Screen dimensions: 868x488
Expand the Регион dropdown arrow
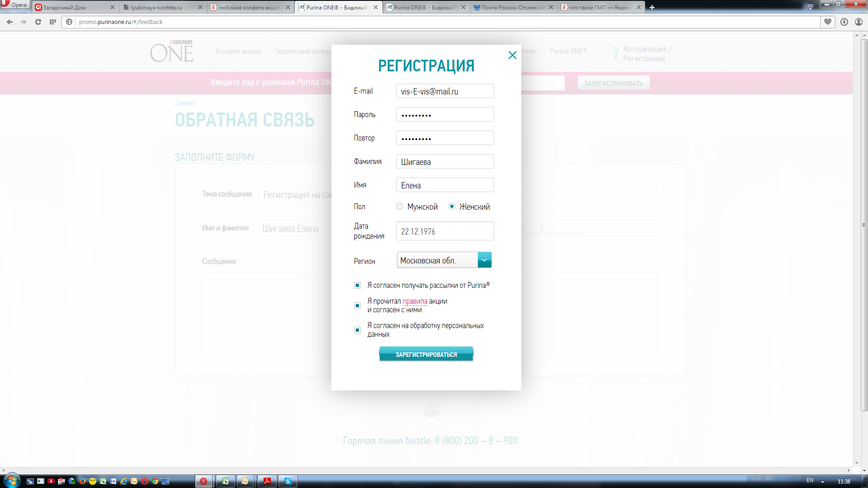pyautogui.click(x=485, y=260)
